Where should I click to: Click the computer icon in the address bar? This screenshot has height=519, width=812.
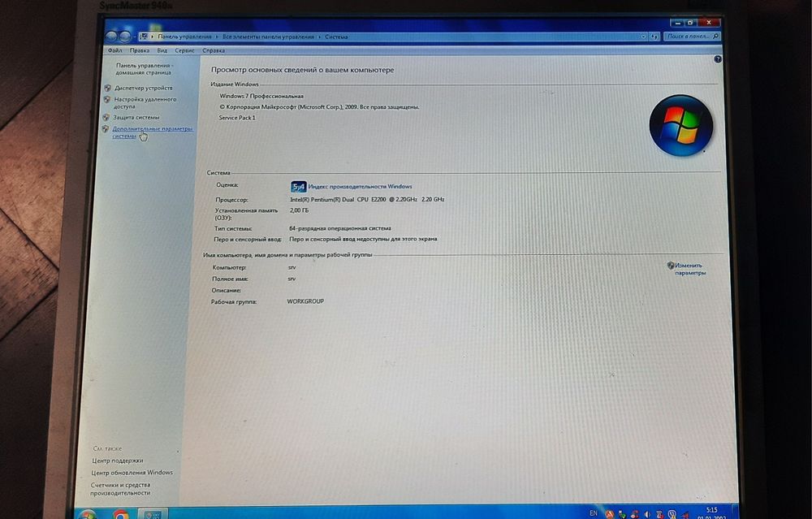click(144, 37)
